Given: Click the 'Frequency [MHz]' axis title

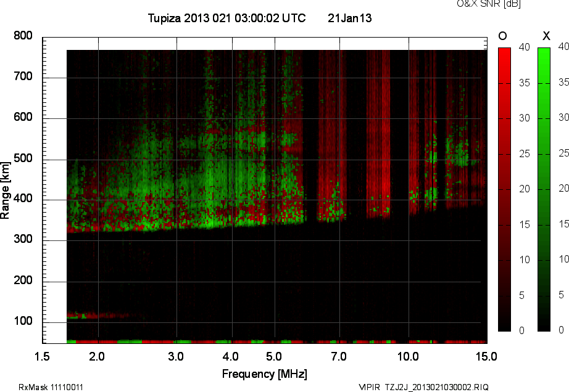Looking at the screenshot, I should coord(265,374).
